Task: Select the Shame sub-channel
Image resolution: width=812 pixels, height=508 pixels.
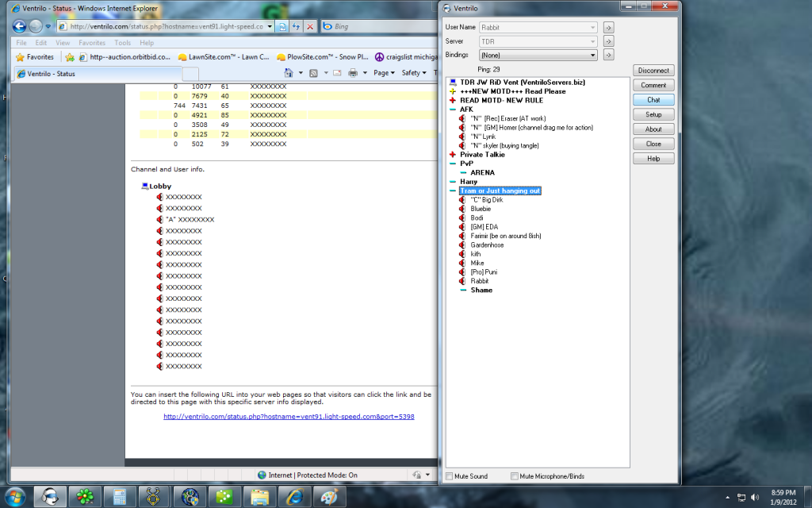Action: tap(481, 291)
